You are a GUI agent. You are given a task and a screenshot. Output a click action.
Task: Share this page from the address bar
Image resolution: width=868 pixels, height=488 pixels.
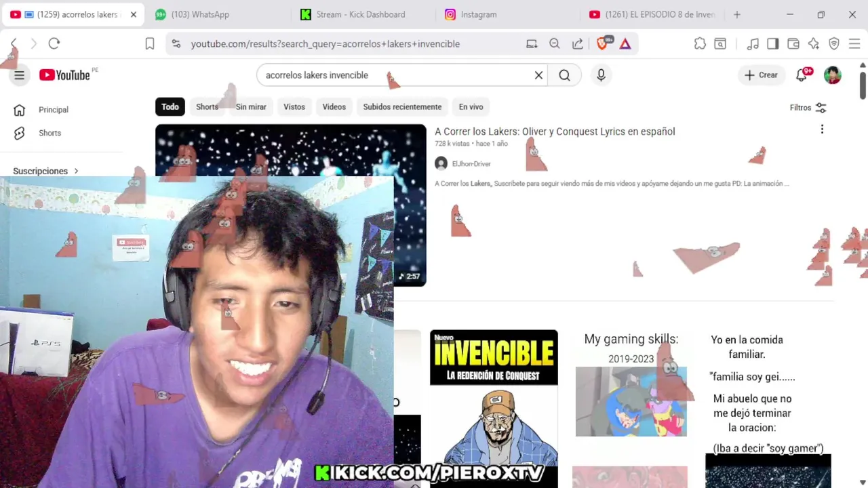click(578, 44)
